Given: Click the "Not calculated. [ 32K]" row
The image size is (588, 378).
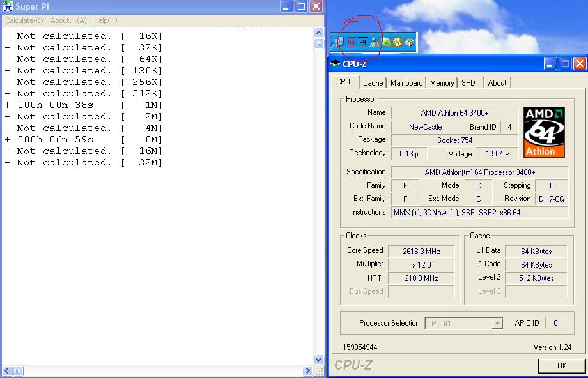Looking at the screenshot, I should 84,48.
